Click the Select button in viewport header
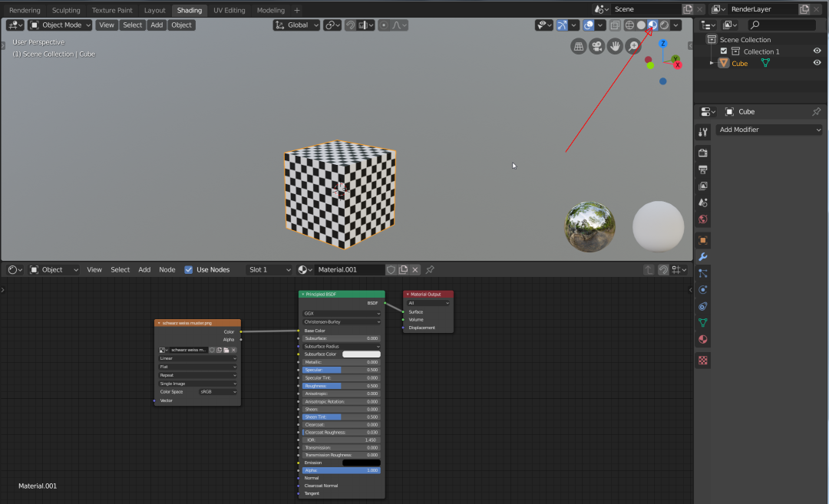Image resolution: width=829 pixels, height=504 pixels. click(x=132, y=25)
